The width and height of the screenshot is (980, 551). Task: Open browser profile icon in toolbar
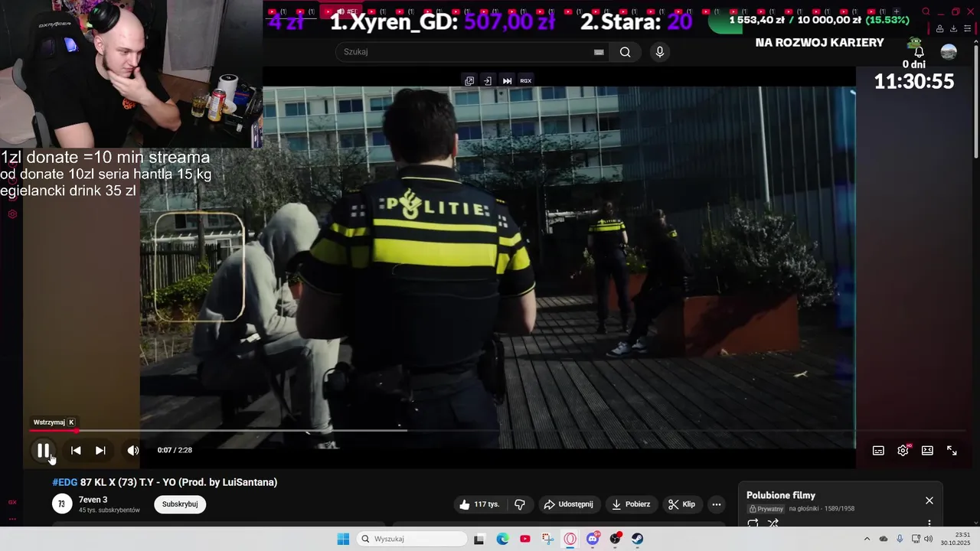coord(940,28)
